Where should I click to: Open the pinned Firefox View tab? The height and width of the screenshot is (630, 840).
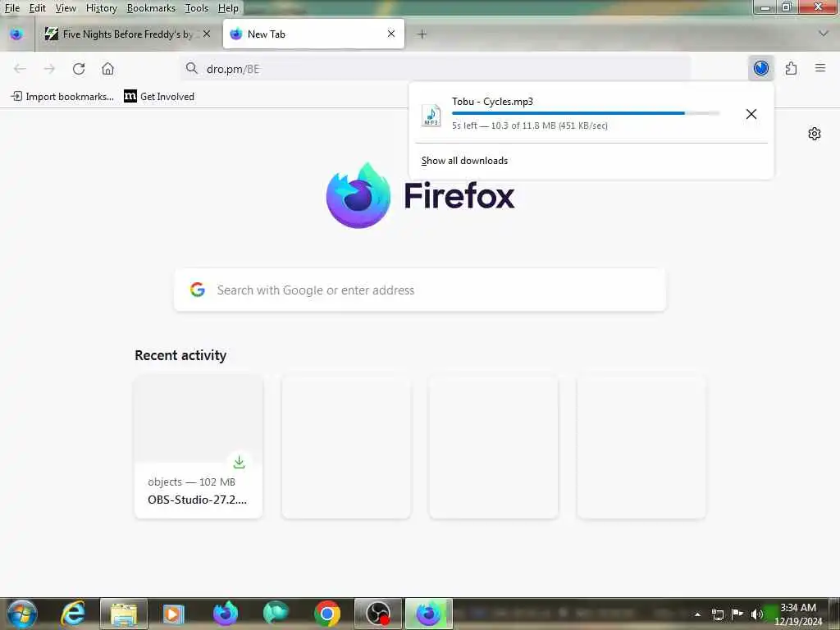point(16,34)
